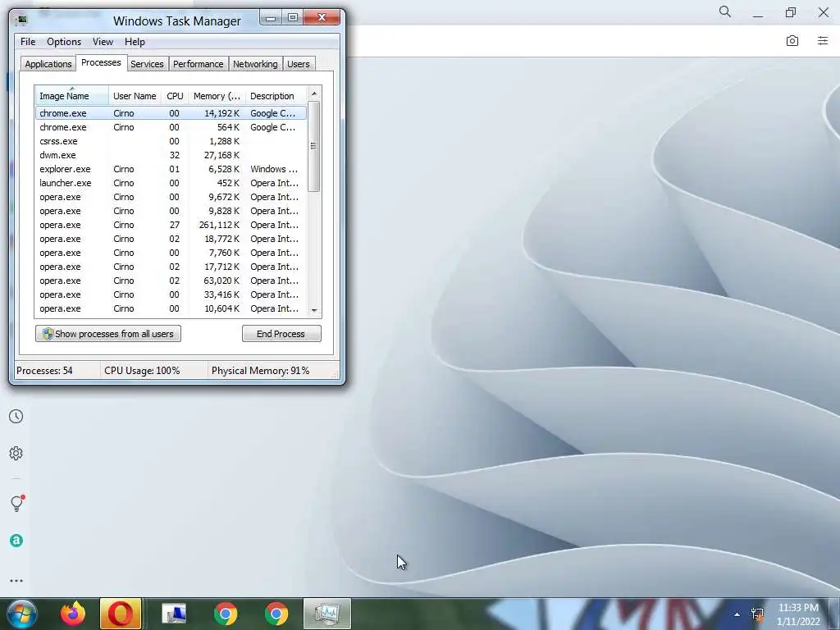Select the dwm.exe process
This screenshot has width=840, height=630.
[171, 155]
